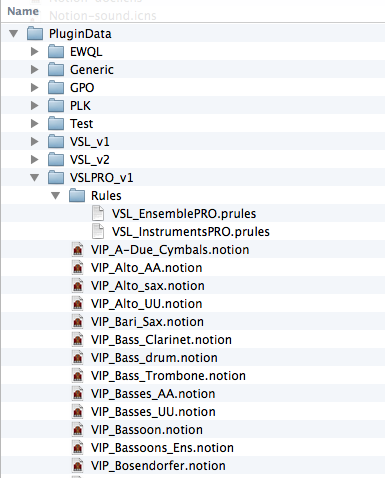Select file name VIP_Bari_Sax.notion
This screenshot has height=478, width=385.
pos(147,322)
